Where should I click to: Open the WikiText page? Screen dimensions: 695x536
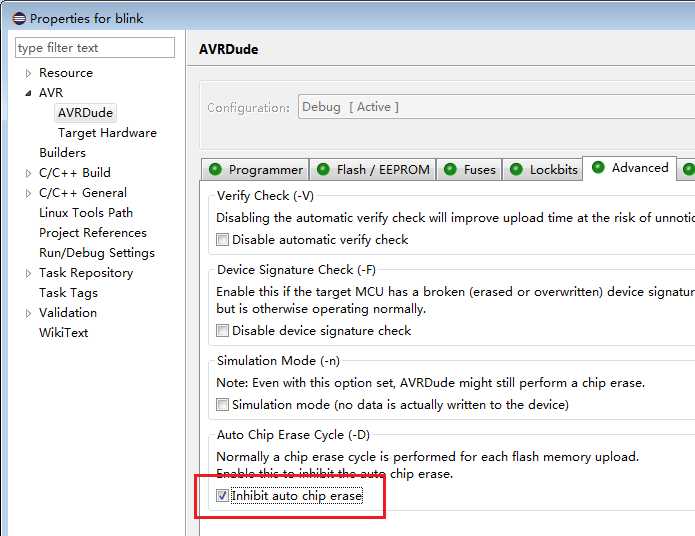[x=63, y=333]
